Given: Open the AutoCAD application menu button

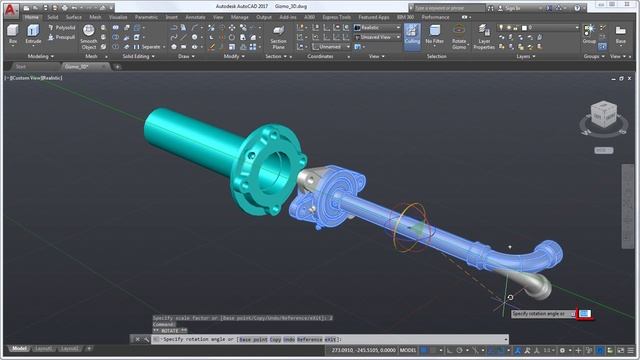Looking at the screenshot, I should pos(10,10).
